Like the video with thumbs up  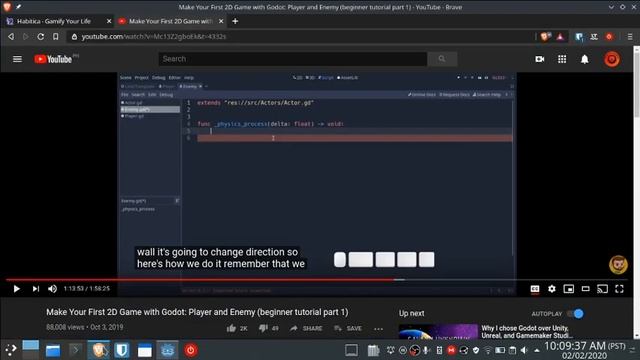click(231, 328)
